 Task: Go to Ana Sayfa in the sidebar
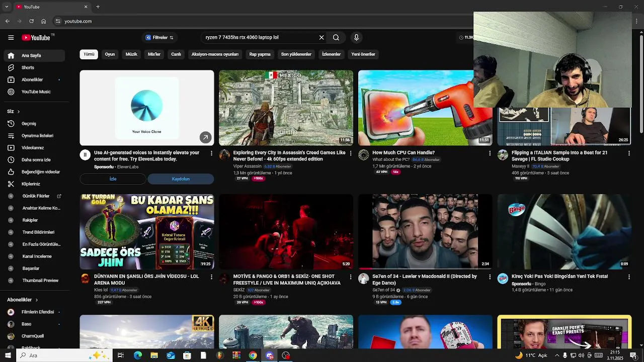point(34,55)
